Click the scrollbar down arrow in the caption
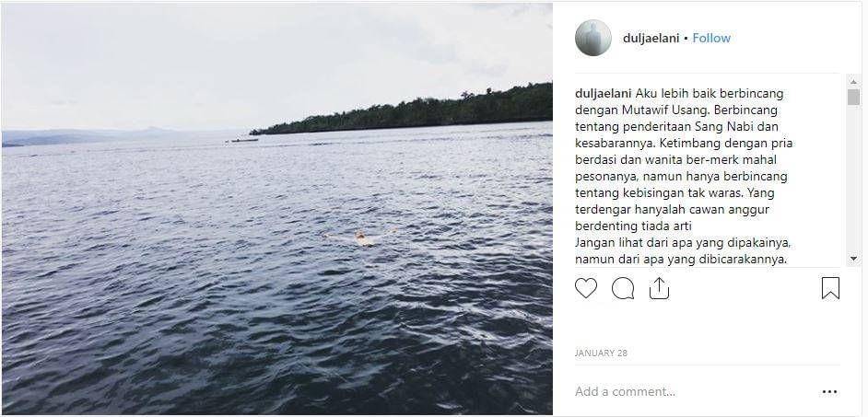The height and width of the screenshot is (417, 868). [x=853, y=259]
